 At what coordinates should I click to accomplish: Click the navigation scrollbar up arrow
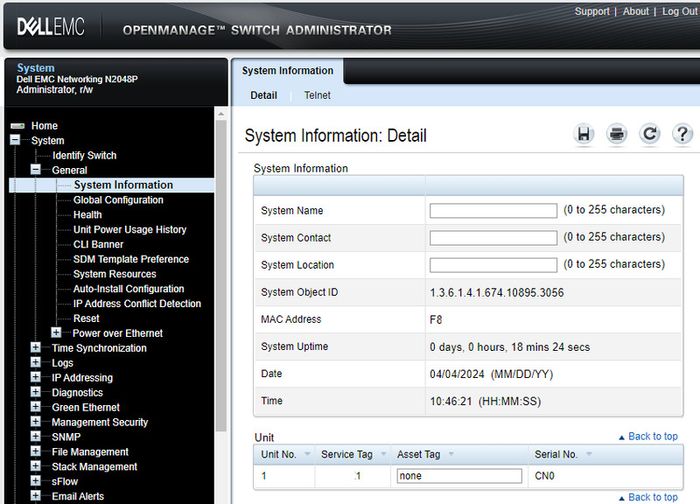(221, 114)
